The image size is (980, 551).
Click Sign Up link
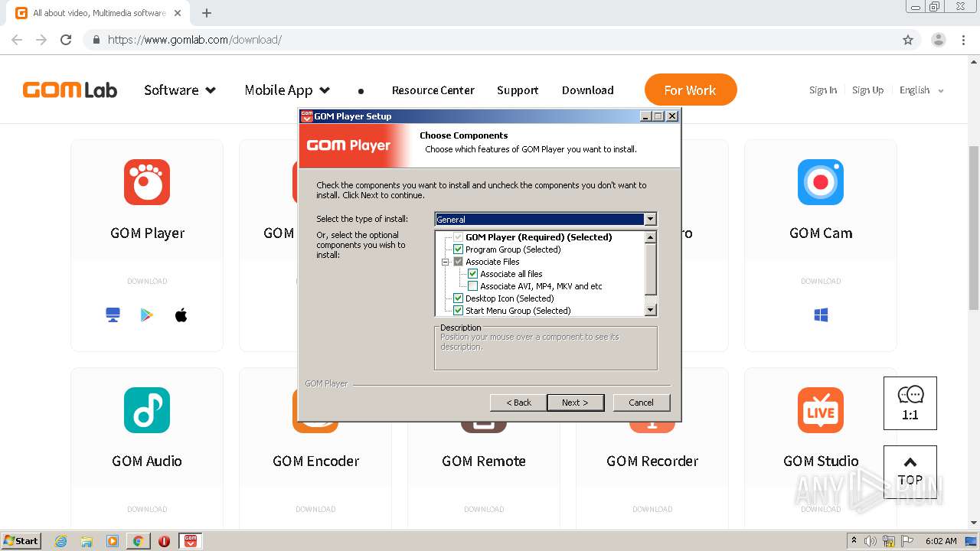867,90
